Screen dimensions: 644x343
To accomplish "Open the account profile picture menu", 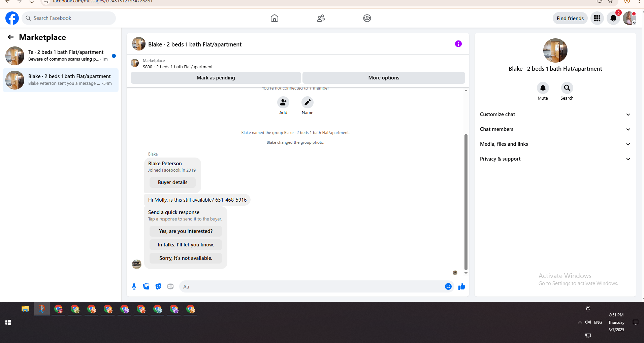I will coord(629,18).
